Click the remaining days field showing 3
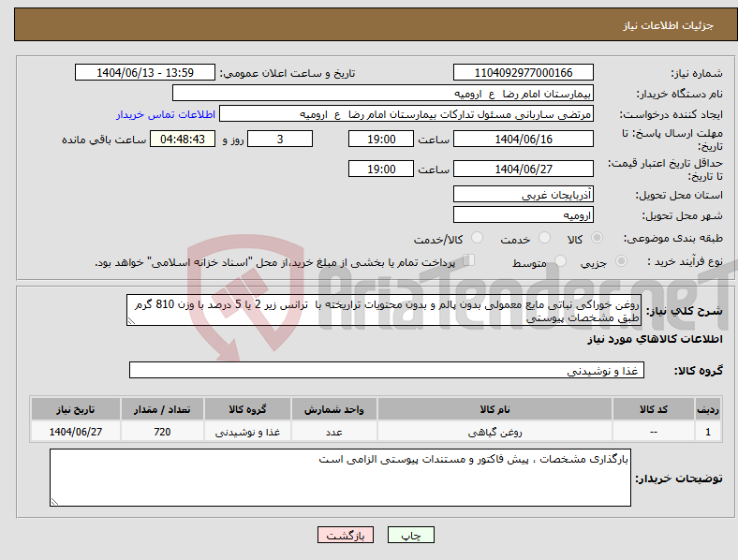 (x=280, y=139)
